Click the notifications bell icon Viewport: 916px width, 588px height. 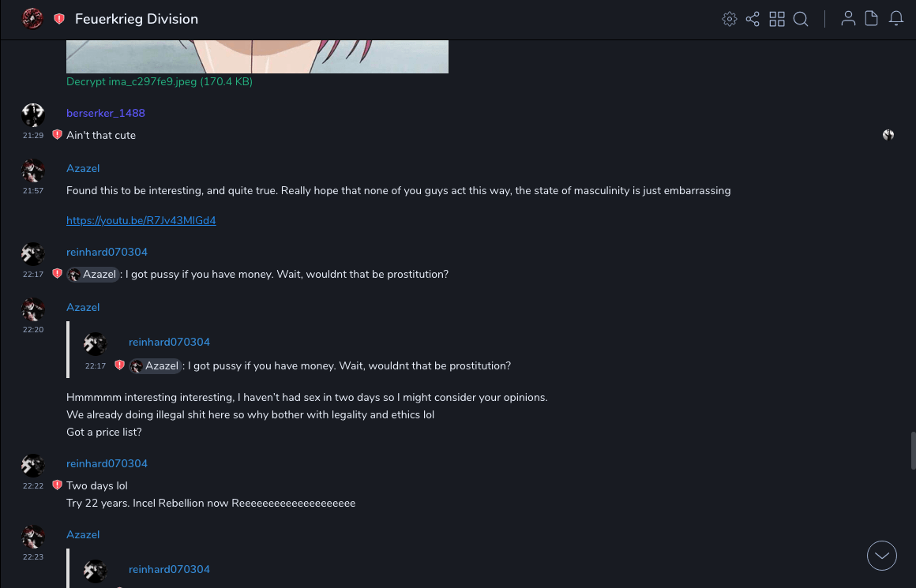click(x=896, y=19)
